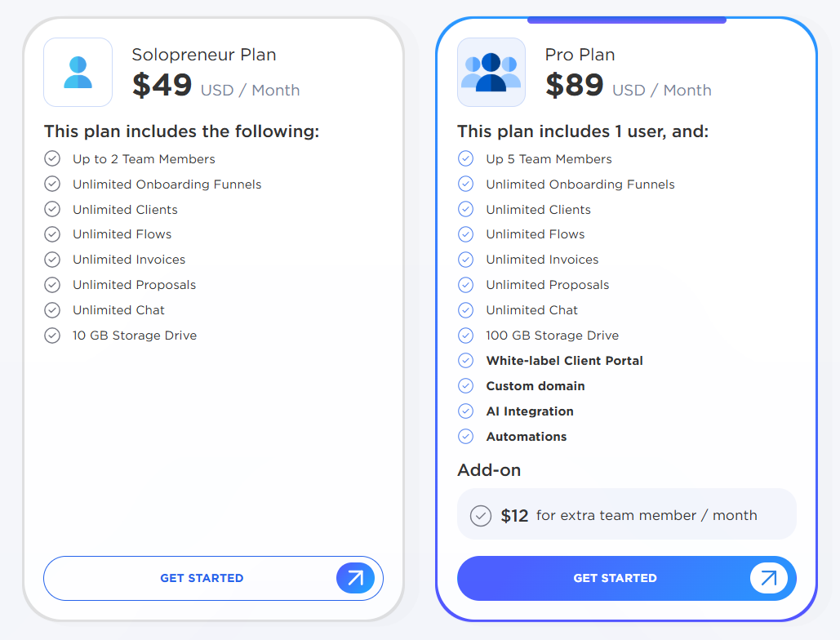Click the team group icon on Pro Plan
The image size is (840, 640).
coord(491,72)
